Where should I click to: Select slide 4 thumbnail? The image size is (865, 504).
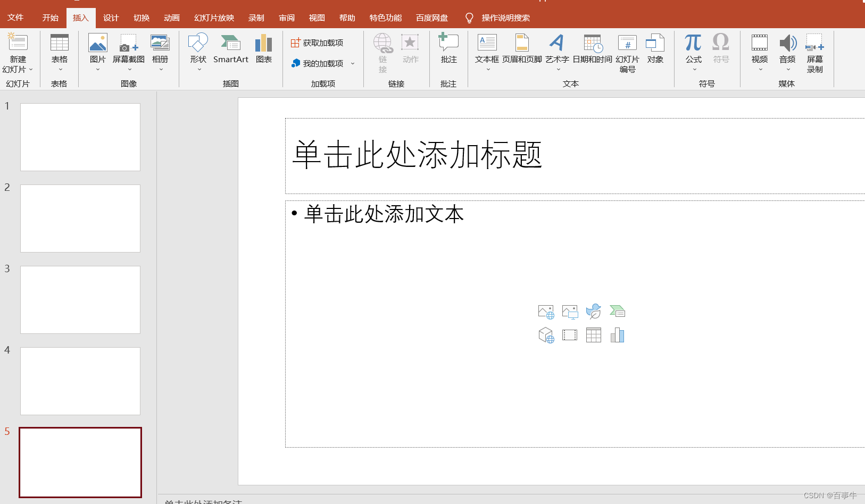[80, 381]
